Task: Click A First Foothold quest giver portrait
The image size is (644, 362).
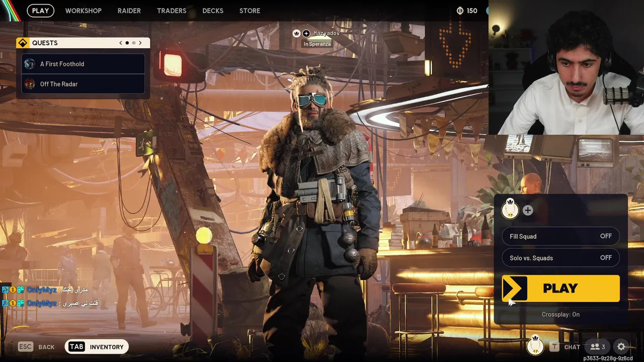Action: click(30, 64)
